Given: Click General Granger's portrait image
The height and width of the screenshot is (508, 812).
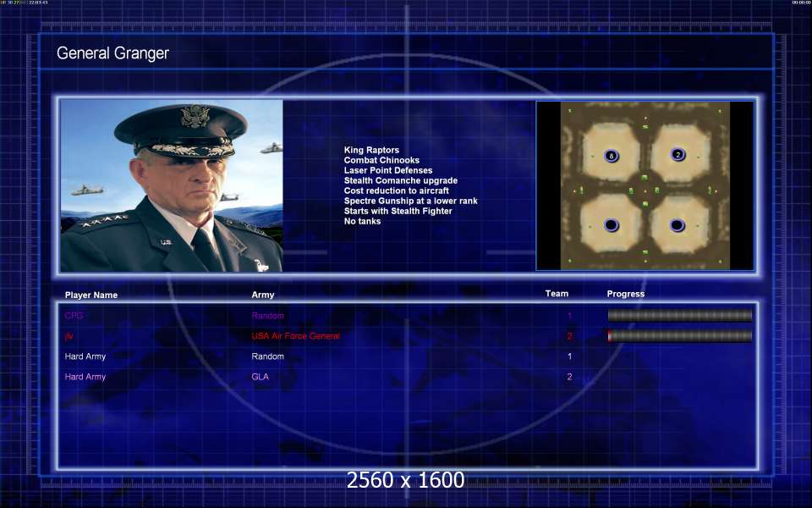Looking at the screenshot, I should [172, 185].
